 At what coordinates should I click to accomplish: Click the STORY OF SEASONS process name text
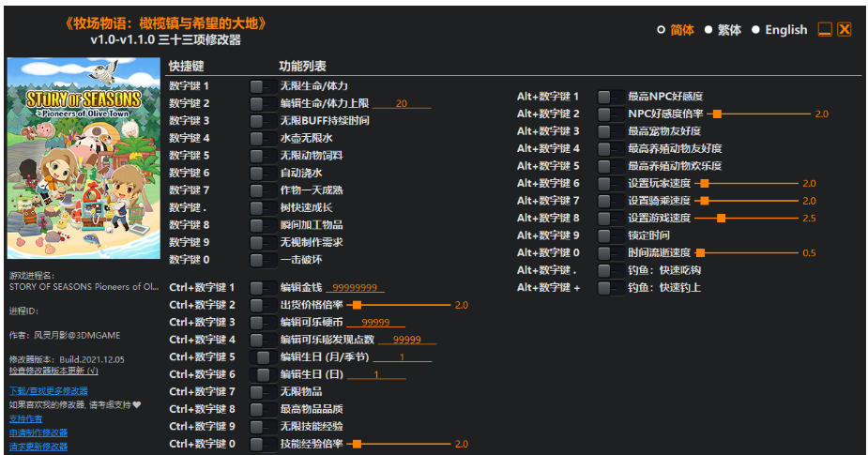[x=84, y=287]
